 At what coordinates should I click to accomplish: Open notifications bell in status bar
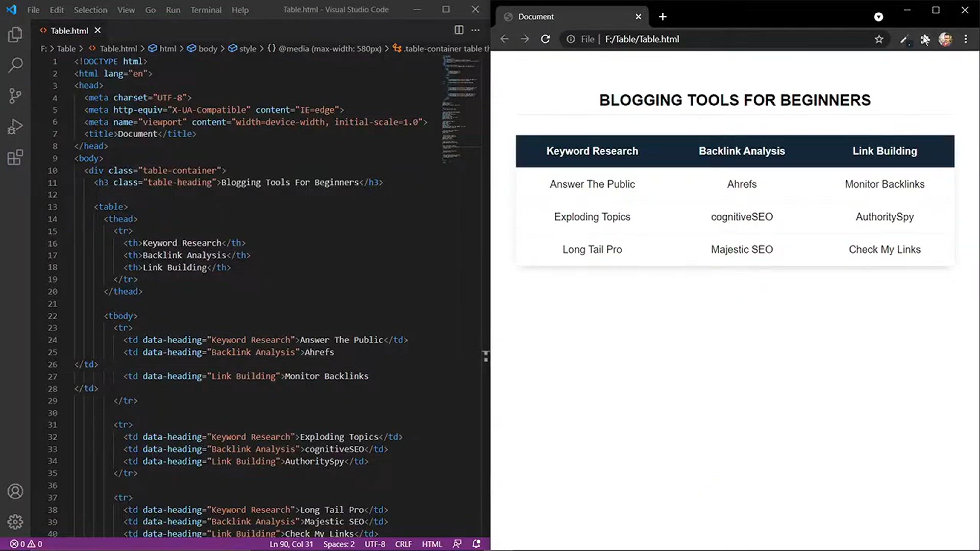coord(476,544)
